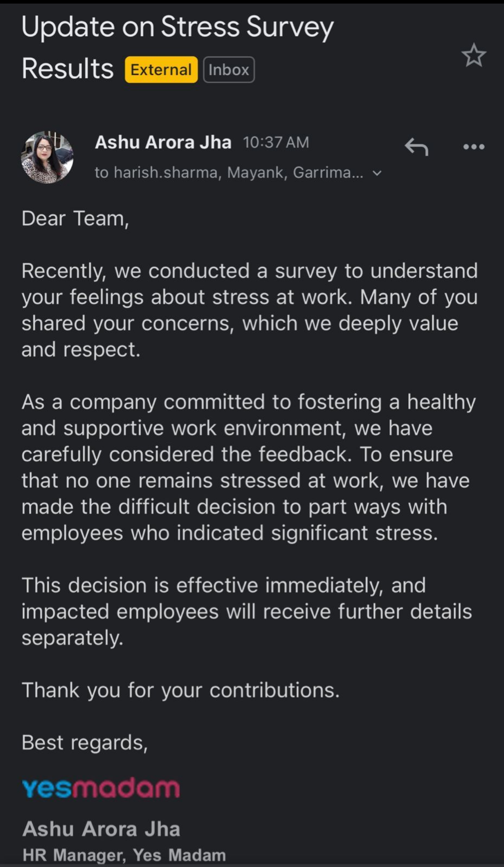Image resolution: width=504 pixels, height=867 pixels.
Task: Expand recipient details chevron
Action: (x=377, y=173)
